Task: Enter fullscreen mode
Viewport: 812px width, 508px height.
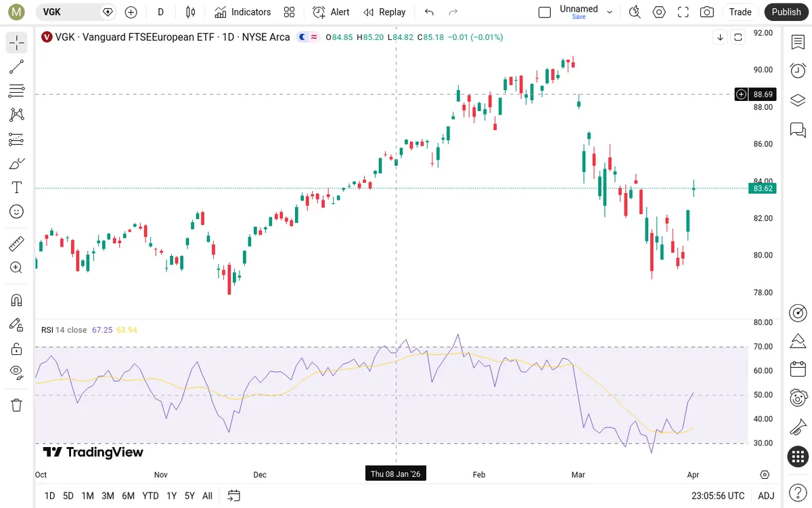Action: pos(683,12)
